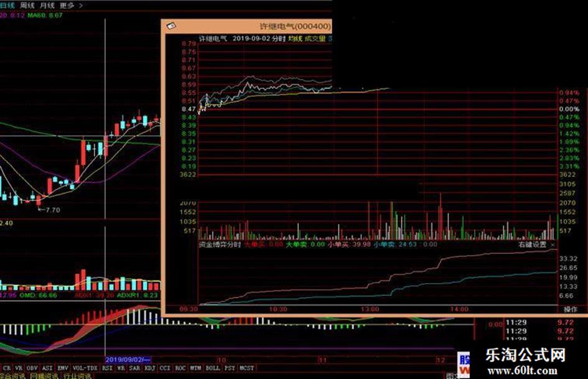
Task: Select the OBV indicator tab
Action: coord(32,368)
